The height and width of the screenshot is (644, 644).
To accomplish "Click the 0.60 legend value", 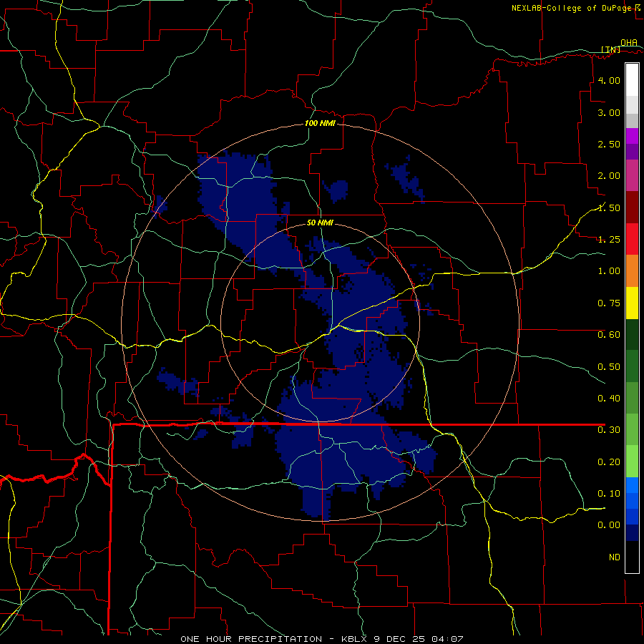I will click(x=609, y=335).
